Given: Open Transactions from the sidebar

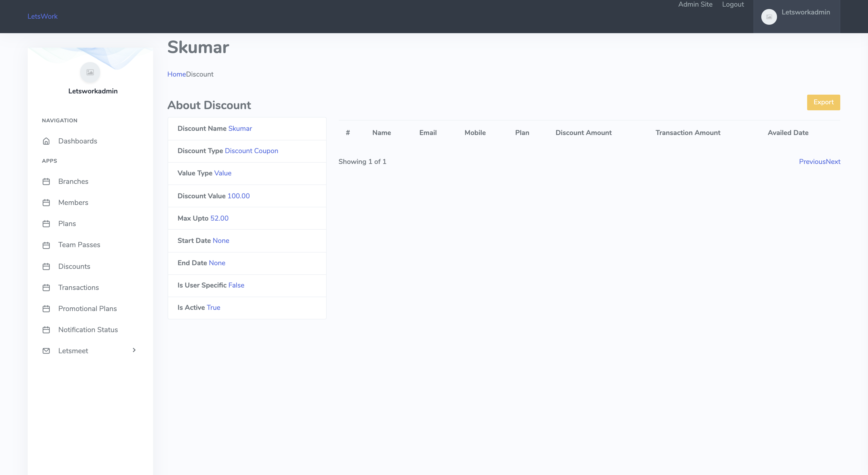Looking at the screenshot, I should (x=78, y=288).
